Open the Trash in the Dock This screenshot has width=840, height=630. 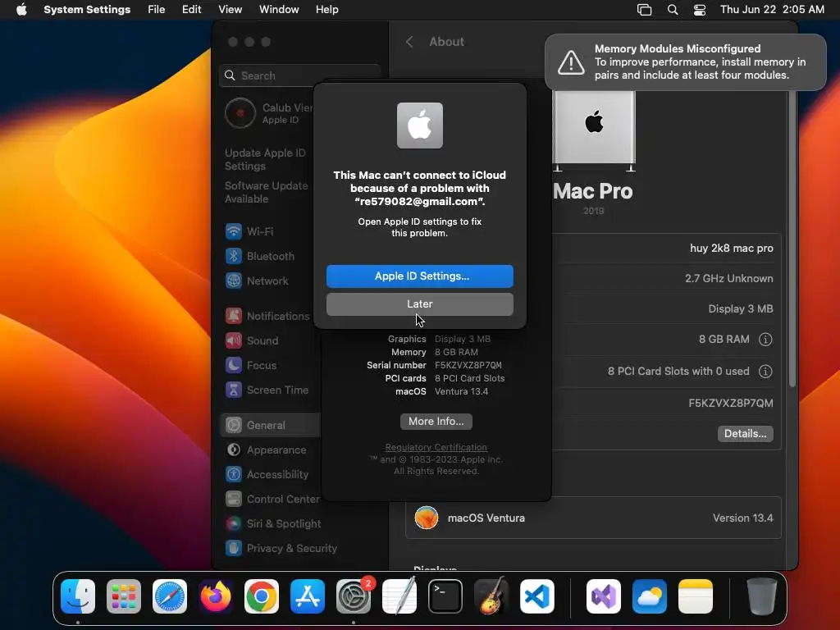tap(762, 596)
